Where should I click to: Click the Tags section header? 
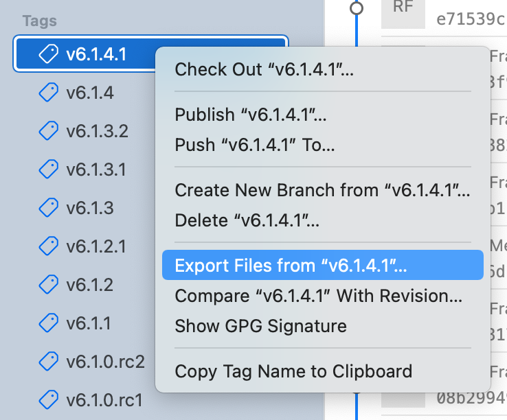pos(39,21)
